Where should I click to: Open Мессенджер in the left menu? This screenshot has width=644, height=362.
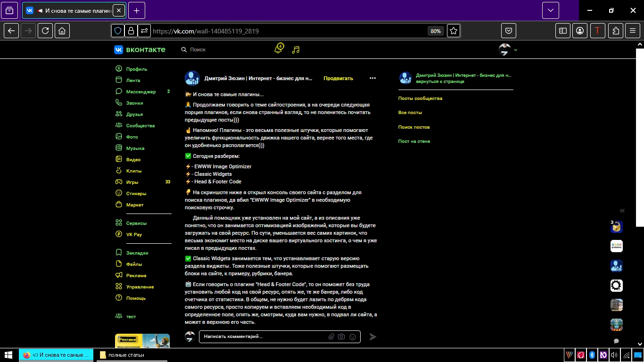[140, 91]
